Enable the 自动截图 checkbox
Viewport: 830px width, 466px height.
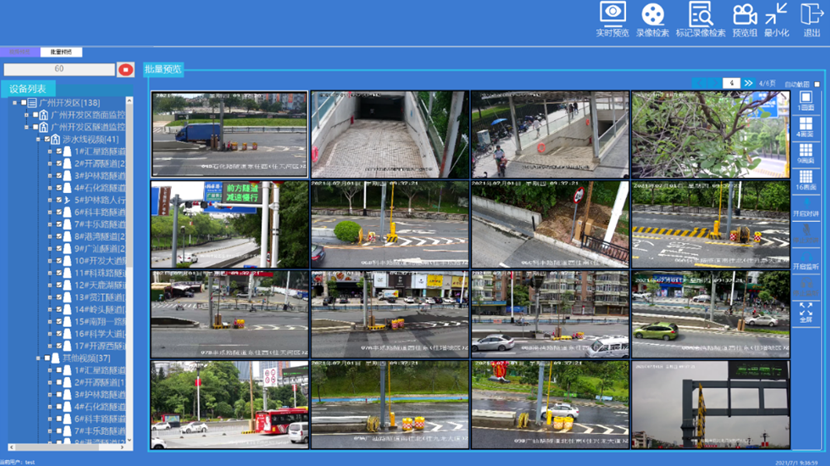pyautogui.click(x=817, y=84)
